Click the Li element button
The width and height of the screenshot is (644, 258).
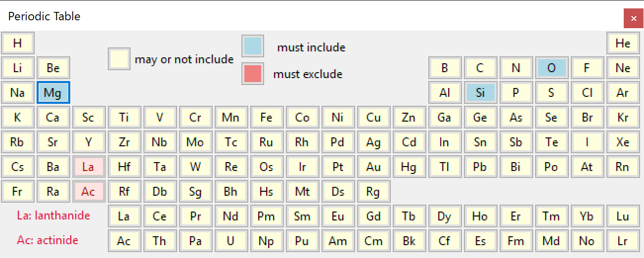pyautogui.click(x=17, y=68)
